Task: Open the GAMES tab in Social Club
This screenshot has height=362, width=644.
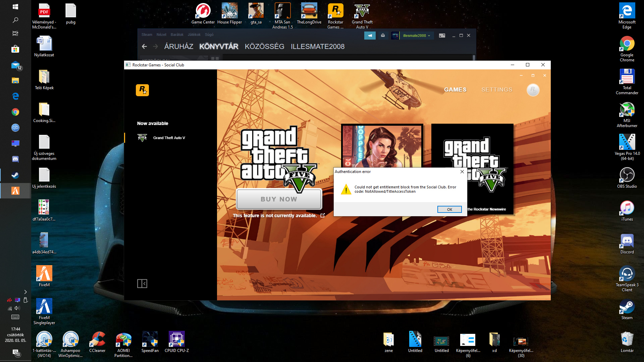Action: point(455,89)
